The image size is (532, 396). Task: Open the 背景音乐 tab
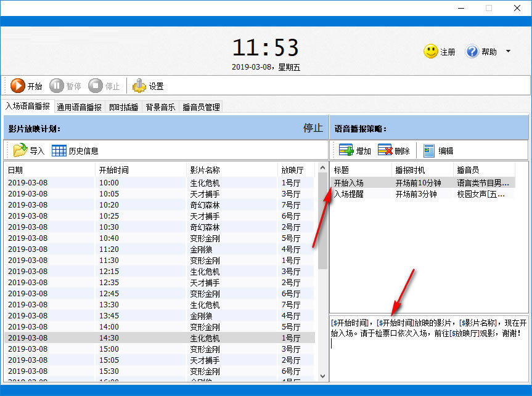[160, 107]
